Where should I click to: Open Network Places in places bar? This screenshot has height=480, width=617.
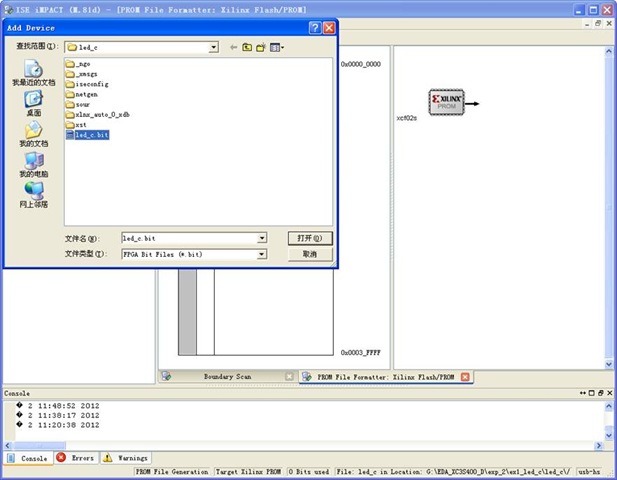(x=33, y=194)
